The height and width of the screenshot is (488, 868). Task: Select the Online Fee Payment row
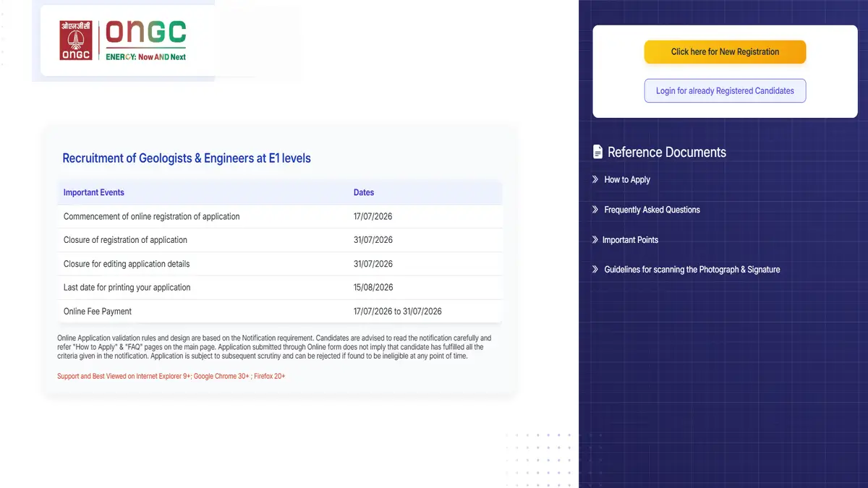pos(280,311)
